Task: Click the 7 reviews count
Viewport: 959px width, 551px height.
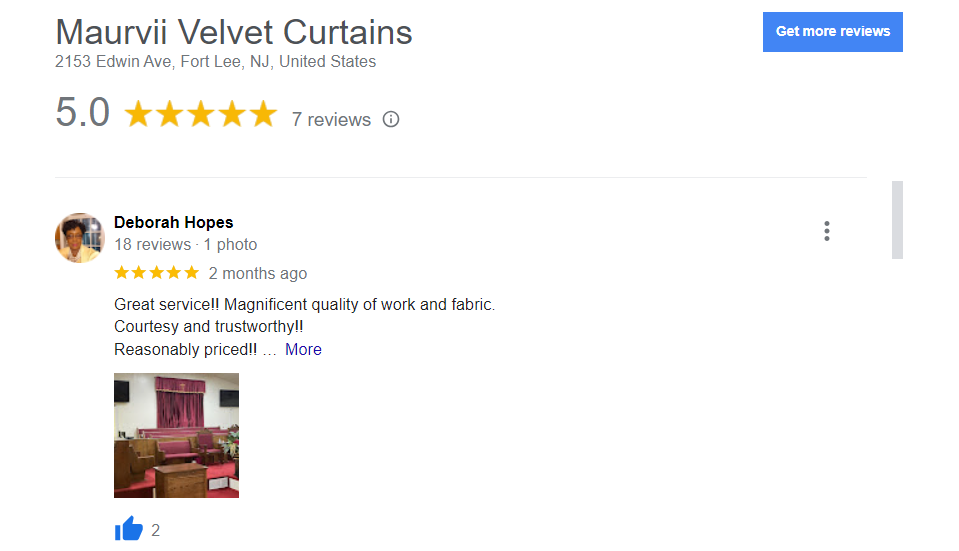Action: point(331,120)
